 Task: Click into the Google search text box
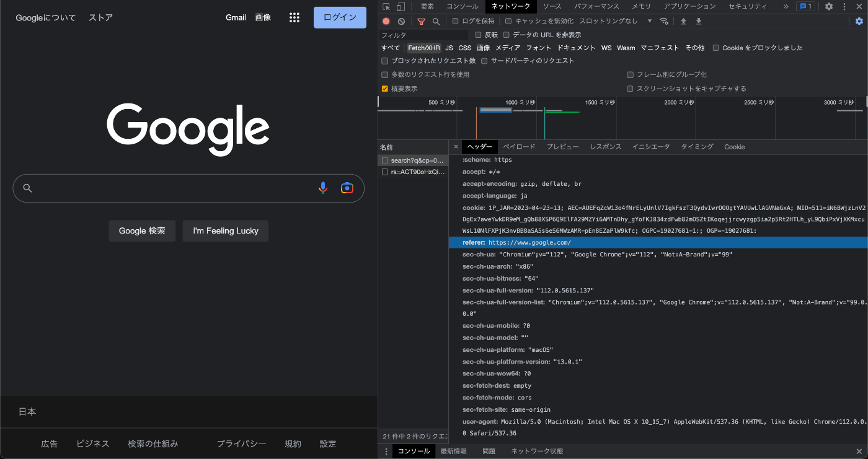click(x=174, y=188)
